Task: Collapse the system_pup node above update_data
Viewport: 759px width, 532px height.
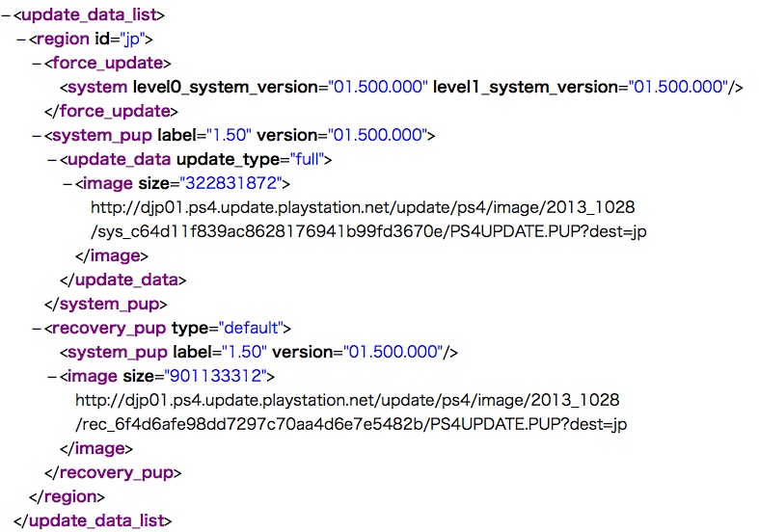Action: click(37, 135)
